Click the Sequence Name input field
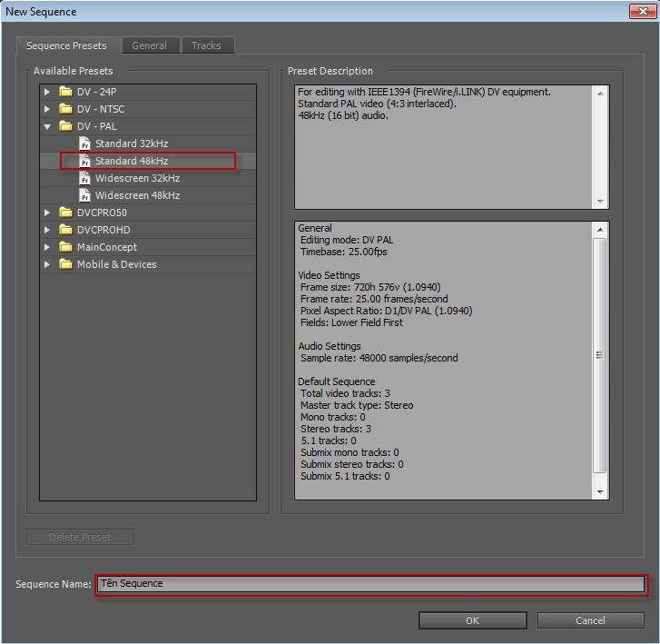The height and width of the screenshot is (644, 660). pyautogui.click(x=370, y=584)
